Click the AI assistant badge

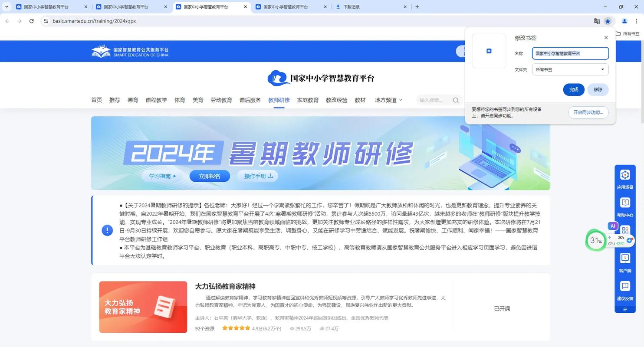pos(613,226)
